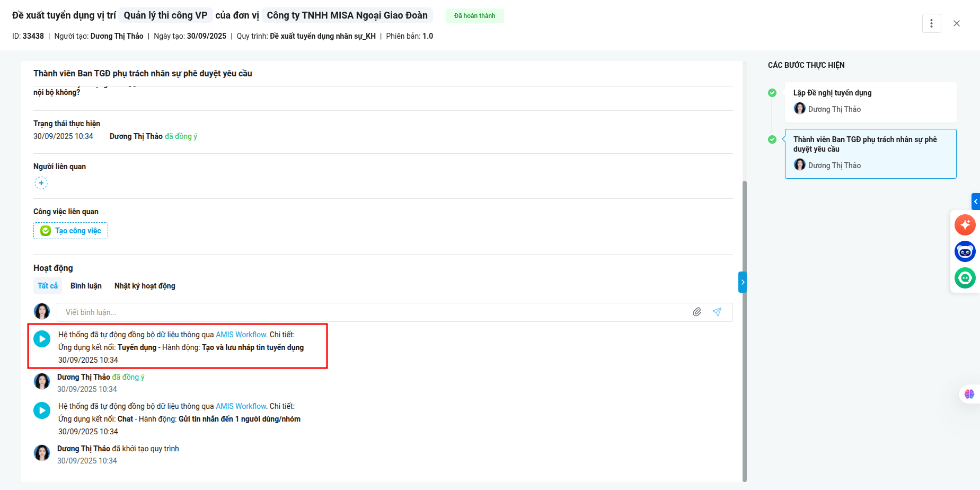Viewport: 980px width, 490px height.
Task: Click the play icon beside Tuyển dụng sync entry
Action: click(42, 338)
